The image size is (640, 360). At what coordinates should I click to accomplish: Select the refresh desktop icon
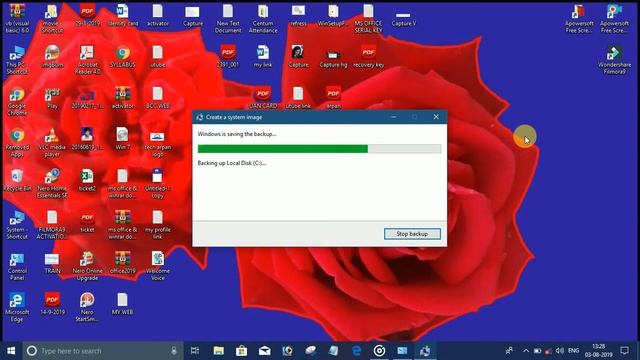click(x=298, y=16)
